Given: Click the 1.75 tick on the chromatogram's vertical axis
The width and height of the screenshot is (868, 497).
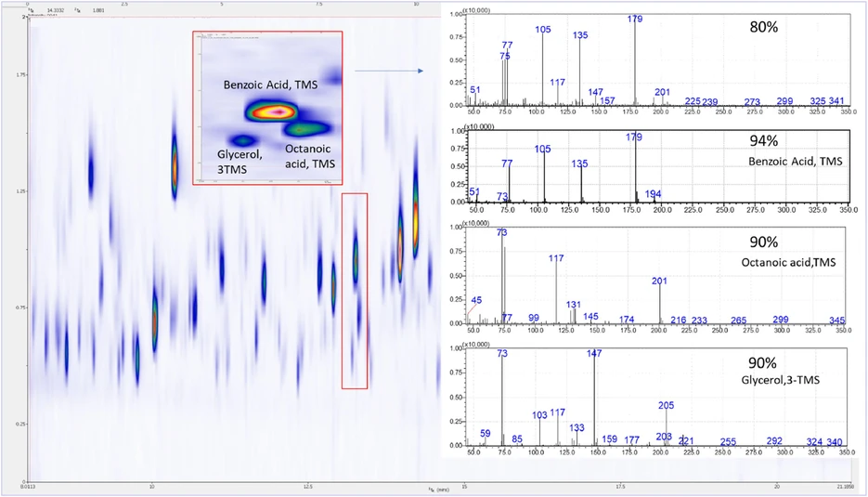Looking at the screenshot, I should click(21, 75).
